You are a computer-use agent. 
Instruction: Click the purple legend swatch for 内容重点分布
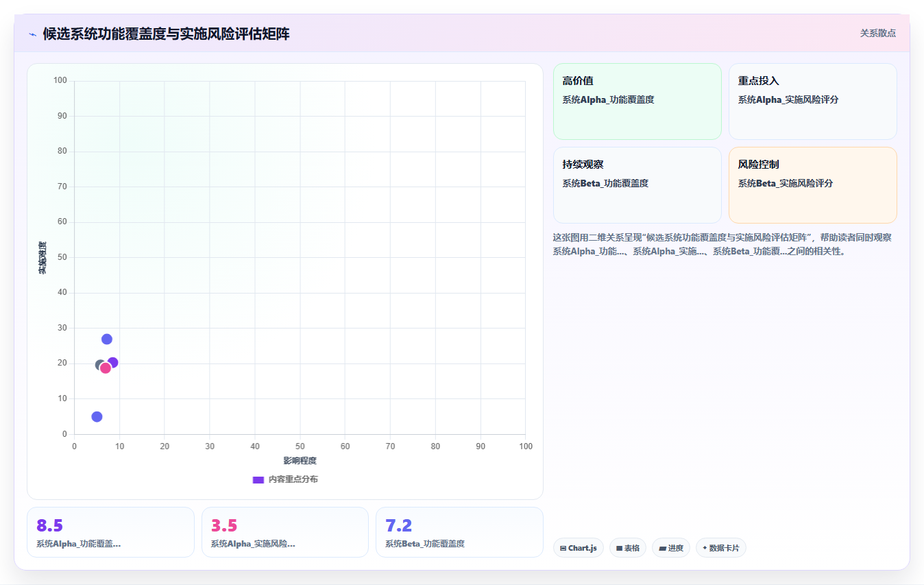pos(258,479)
